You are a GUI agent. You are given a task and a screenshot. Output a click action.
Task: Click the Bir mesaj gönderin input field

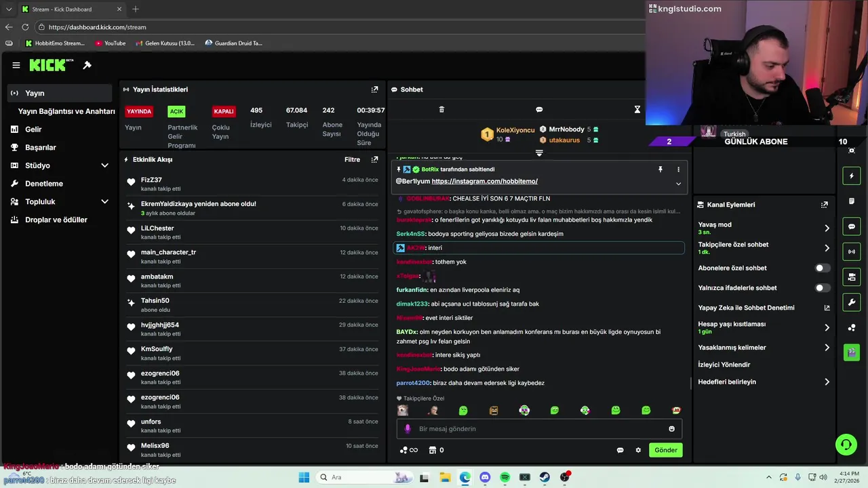(539, 429)
